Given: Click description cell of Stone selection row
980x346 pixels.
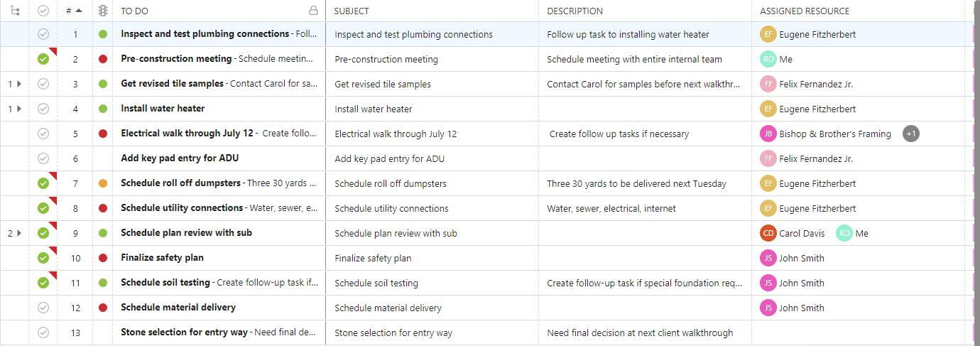Looking at the screenshot, I should 639,333.
